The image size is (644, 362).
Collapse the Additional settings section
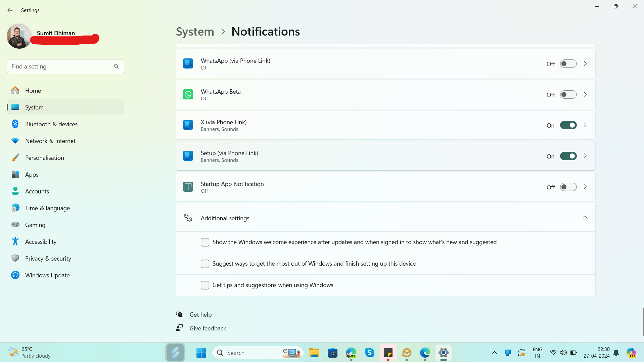point(585,217)
